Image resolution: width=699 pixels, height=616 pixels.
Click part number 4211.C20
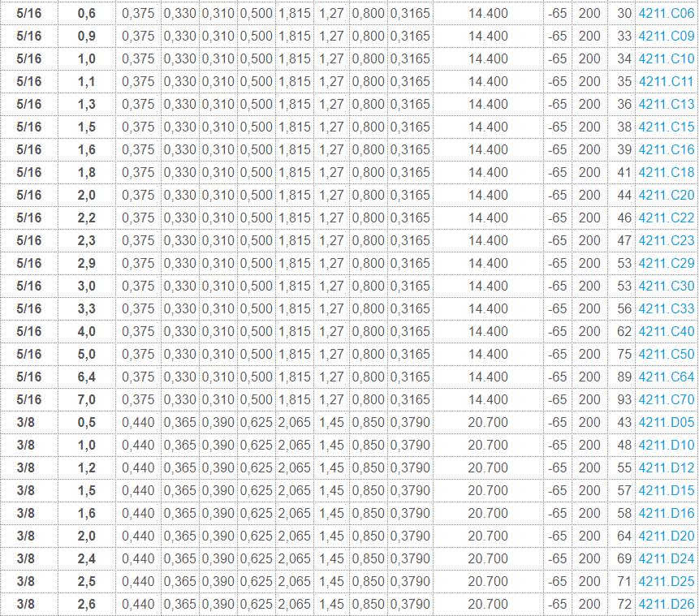[666, 196]
